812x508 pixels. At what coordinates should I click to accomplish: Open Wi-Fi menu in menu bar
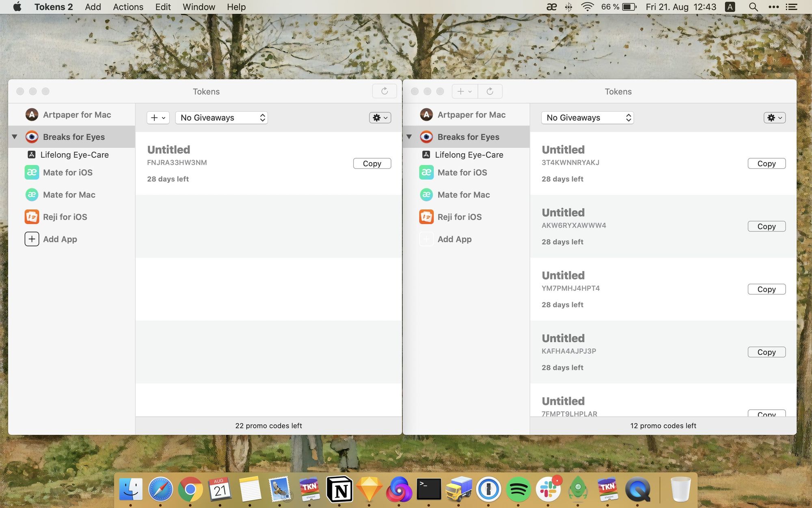587,7
